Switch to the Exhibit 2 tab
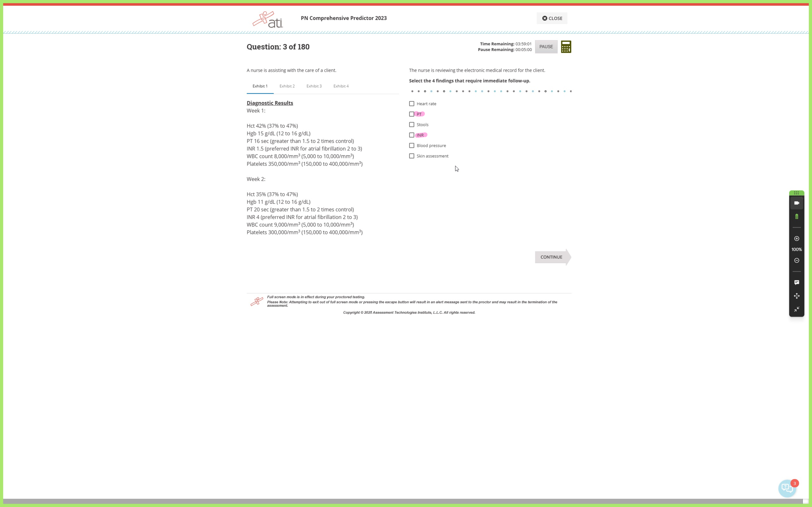Screen dimensions: 812x507 [x=287, y=86]
